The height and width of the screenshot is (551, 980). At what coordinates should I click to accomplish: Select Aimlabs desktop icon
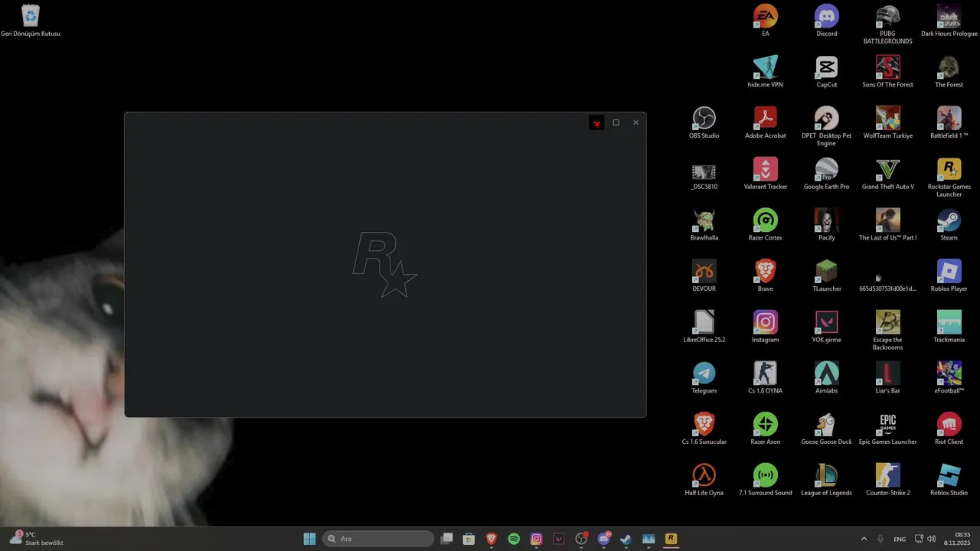(x=827, y=378)
